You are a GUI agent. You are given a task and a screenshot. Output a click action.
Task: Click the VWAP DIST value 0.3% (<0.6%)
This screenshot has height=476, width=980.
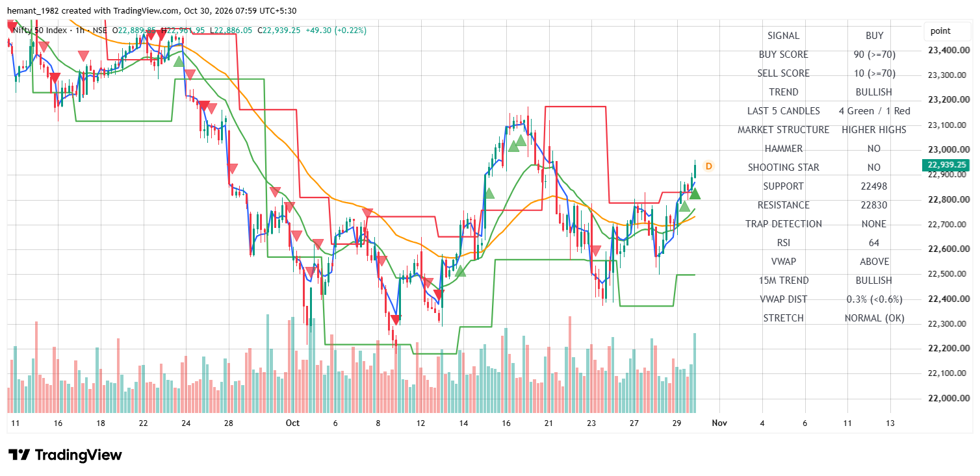coord(874,299)
